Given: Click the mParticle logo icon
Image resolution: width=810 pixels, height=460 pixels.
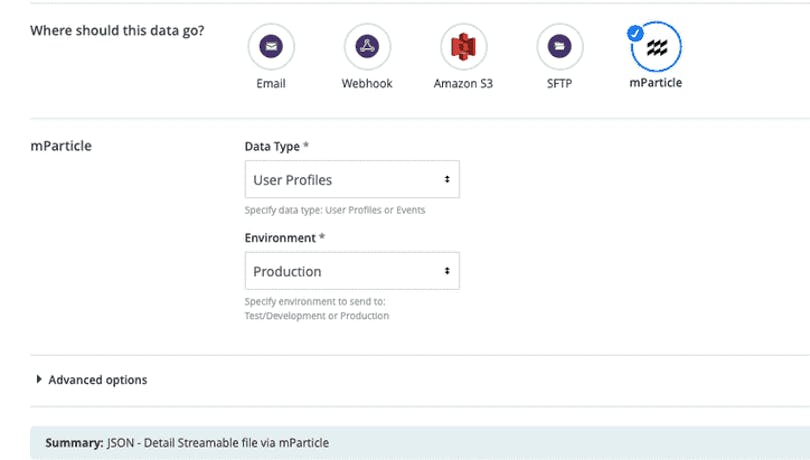Looking at the screenshot, I should [x=657, y=47].
